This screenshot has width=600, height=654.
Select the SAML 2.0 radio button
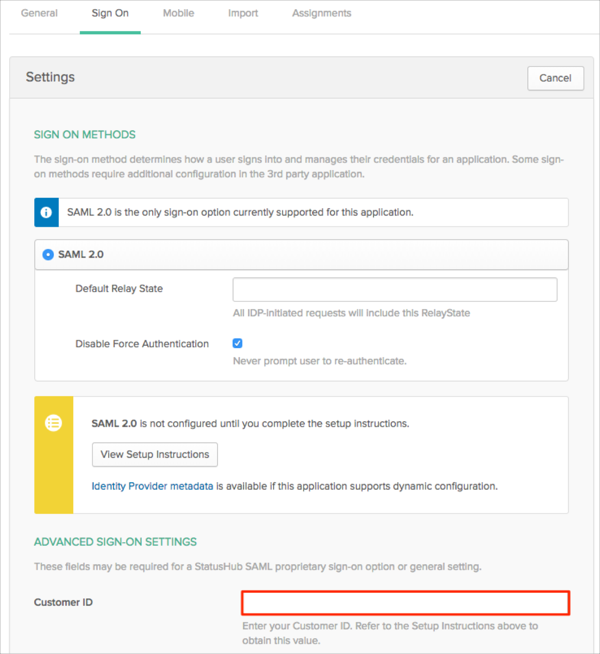click(x=48, y=254)
